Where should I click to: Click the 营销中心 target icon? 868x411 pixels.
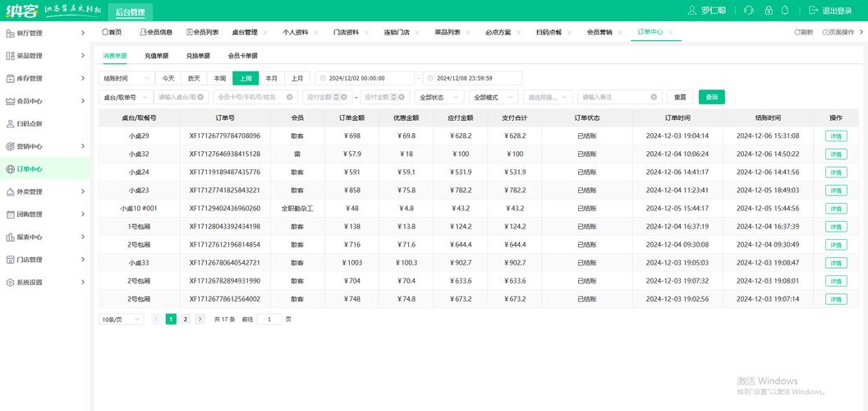point(10,147)
